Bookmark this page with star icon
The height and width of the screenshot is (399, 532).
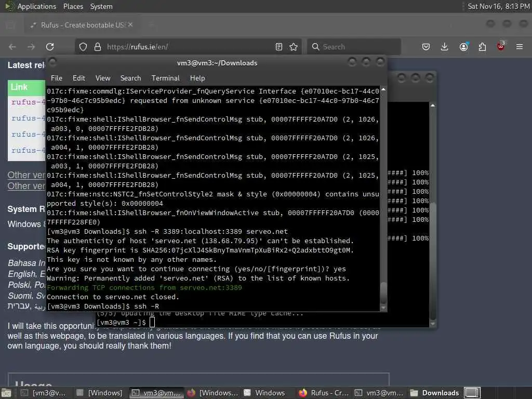click(x=294, y=47)
